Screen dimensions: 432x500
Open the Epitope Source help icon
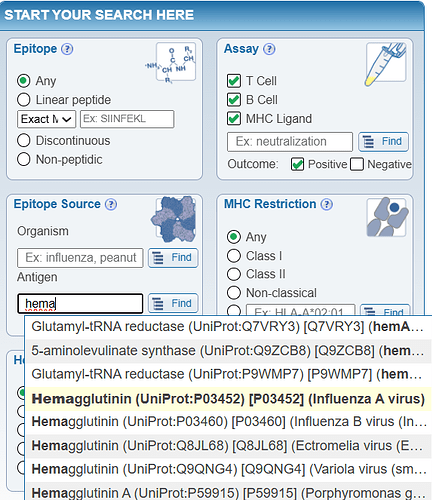point(111,204)
